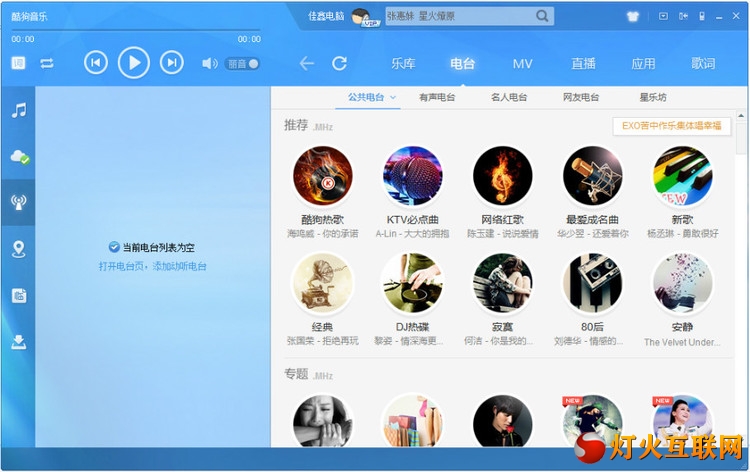This screenshot has width=750, height=472.
Task: Click 张国荣 - 拒绝再玩 song text
Action: [x=323, y=341]
